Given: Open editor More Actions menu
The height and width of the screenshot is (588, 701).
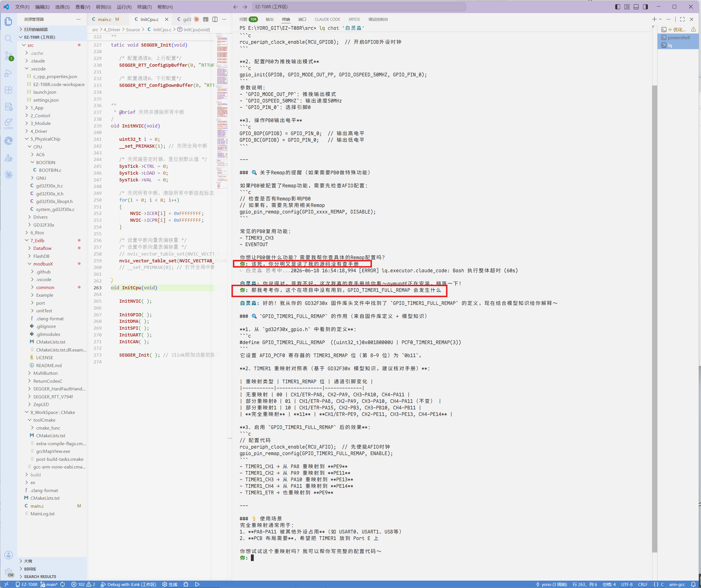Looking at the screenshot, I should click(x=224, y=19).
